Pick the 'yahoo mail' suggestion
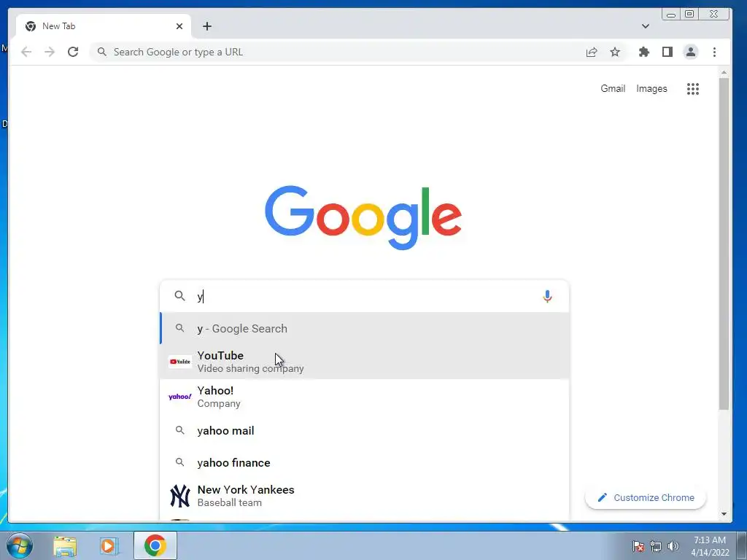747x560 pixels. pos(365,430)
